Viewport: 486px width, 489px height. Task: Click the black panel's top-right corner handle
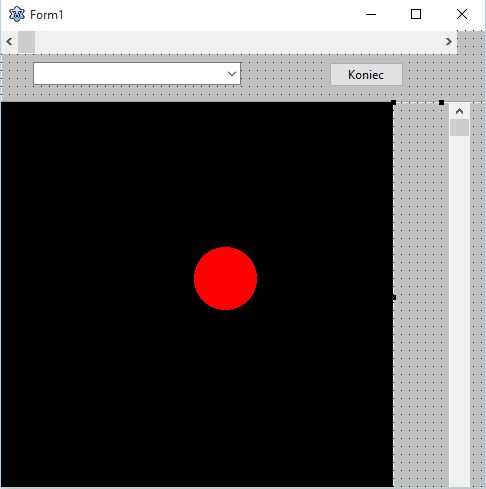pos(394,103)
